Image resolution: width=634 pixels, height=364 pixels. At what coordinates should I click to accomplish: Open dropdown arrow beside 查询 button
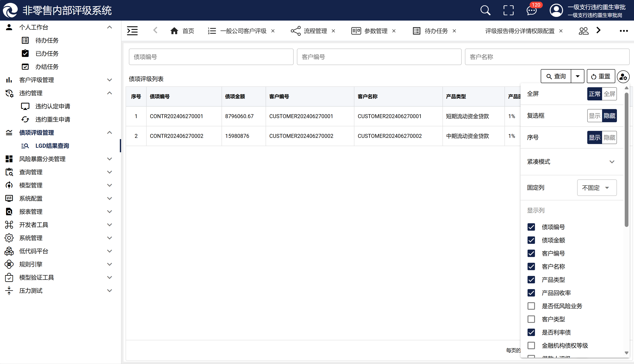coord(578,76)
